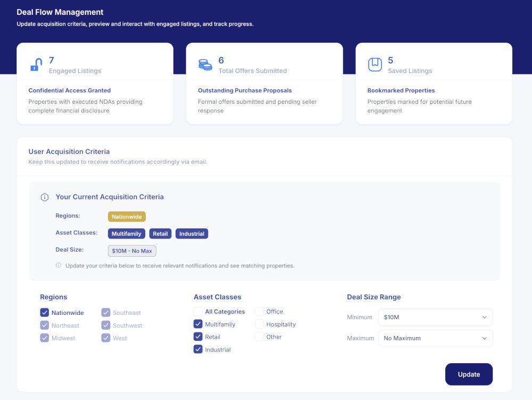Click the $10M - No Max deal size chip
This screenshot has width=532, height=400.
(x=132, y=251)
